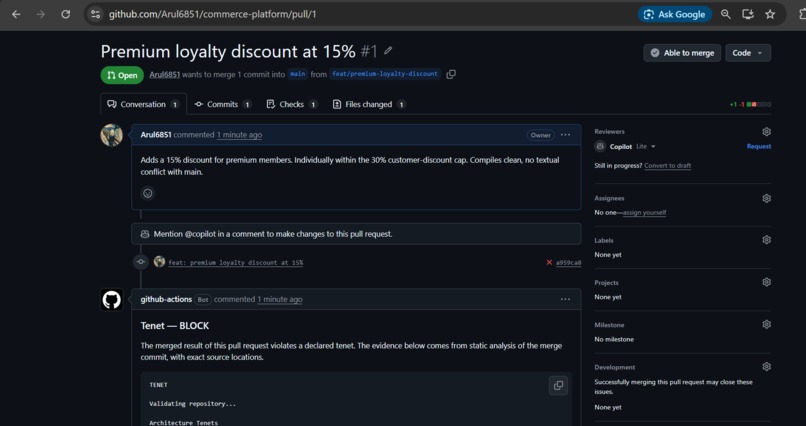806x426 pixels.
Task: Click the Copilot reviewer avatar icon
Action: [x=600, y=146]
